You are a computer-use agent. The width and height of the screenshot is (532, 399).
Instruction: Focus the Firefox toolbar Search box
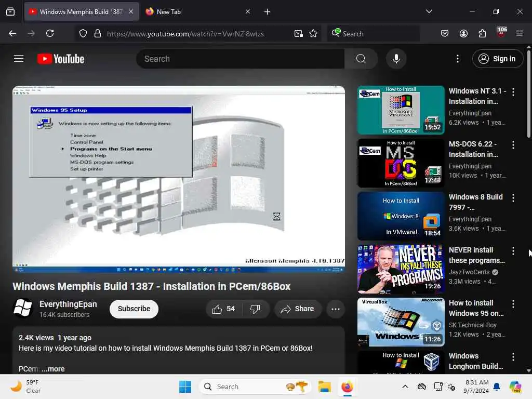(x=373, y=34)
